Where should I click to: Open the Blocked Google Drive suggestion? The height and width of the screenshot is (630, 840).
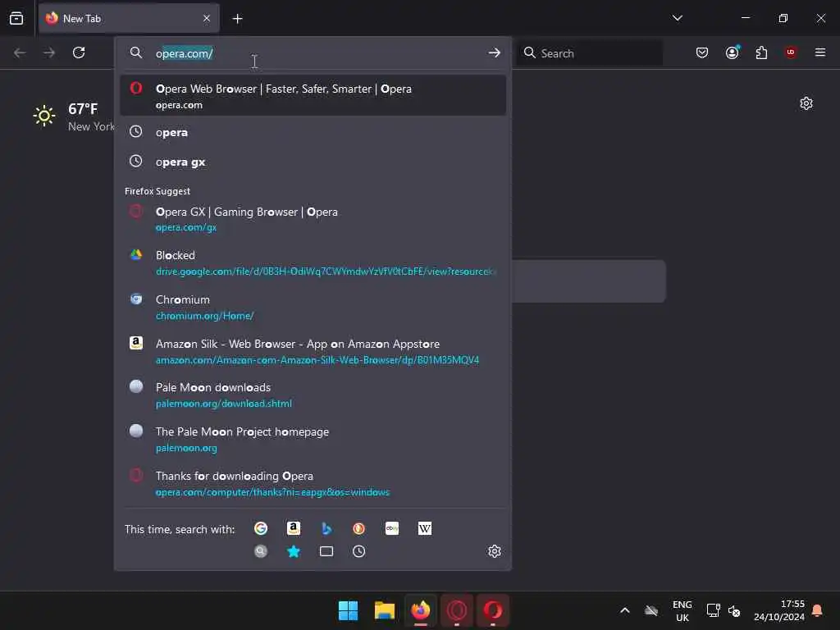(x=313, y=262)
